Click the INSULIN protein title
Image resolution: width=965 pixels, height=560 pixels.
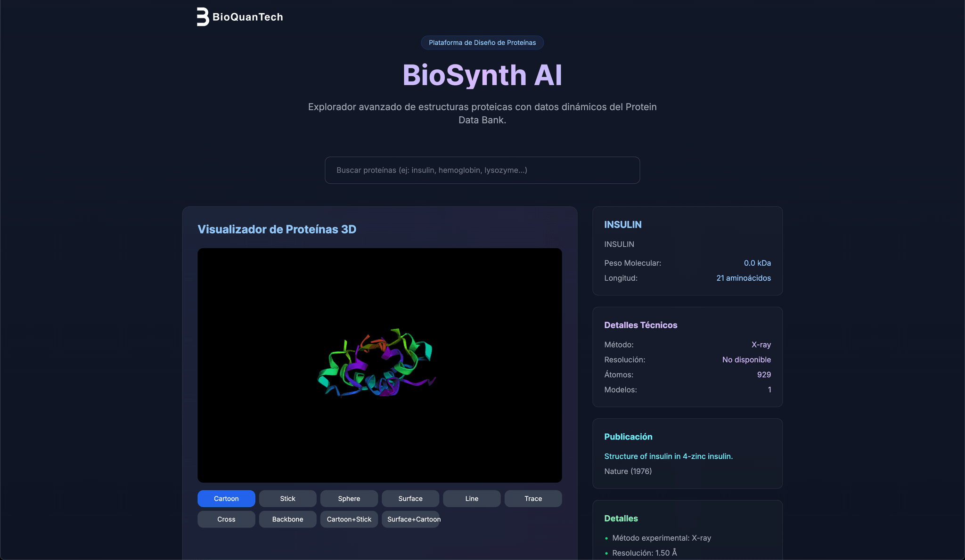pyautogui.click(x=623, y=225)
